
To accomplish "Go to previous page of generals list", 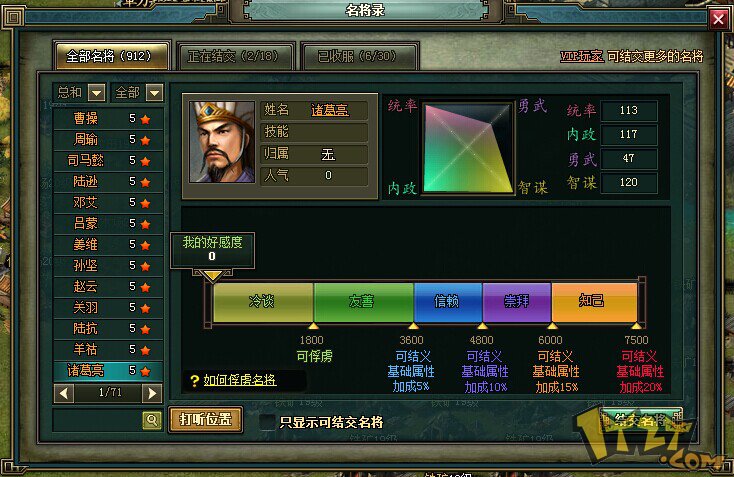I will point(64,393).
